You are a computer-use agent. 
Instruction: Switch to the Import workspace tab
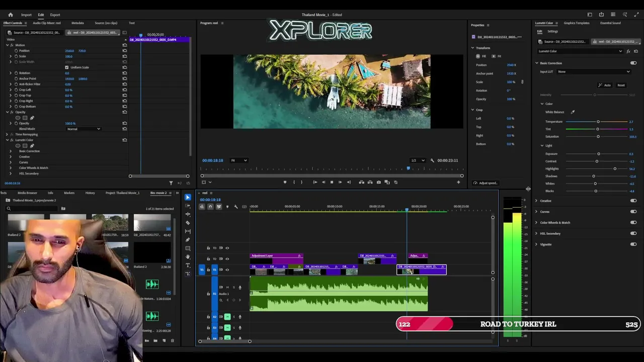coord(26,15)
